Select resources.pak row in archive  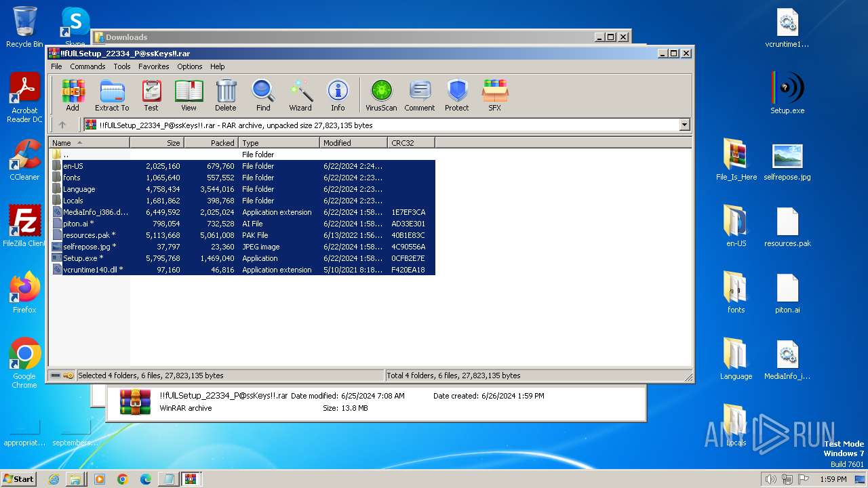[242, 235]
